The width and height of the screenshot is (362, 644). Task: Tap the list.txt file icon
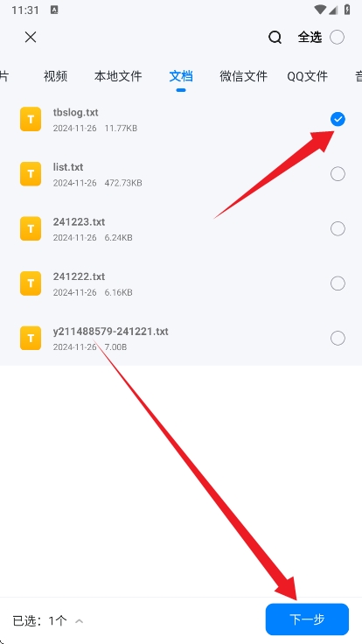click(x=31, y=174)
